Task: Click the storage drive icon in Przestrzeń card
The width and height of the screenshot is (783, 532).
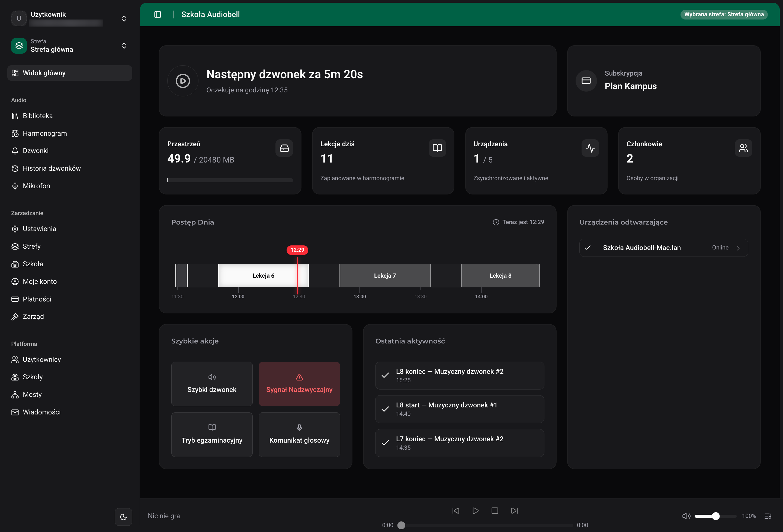Action: [x=284, y=148]
